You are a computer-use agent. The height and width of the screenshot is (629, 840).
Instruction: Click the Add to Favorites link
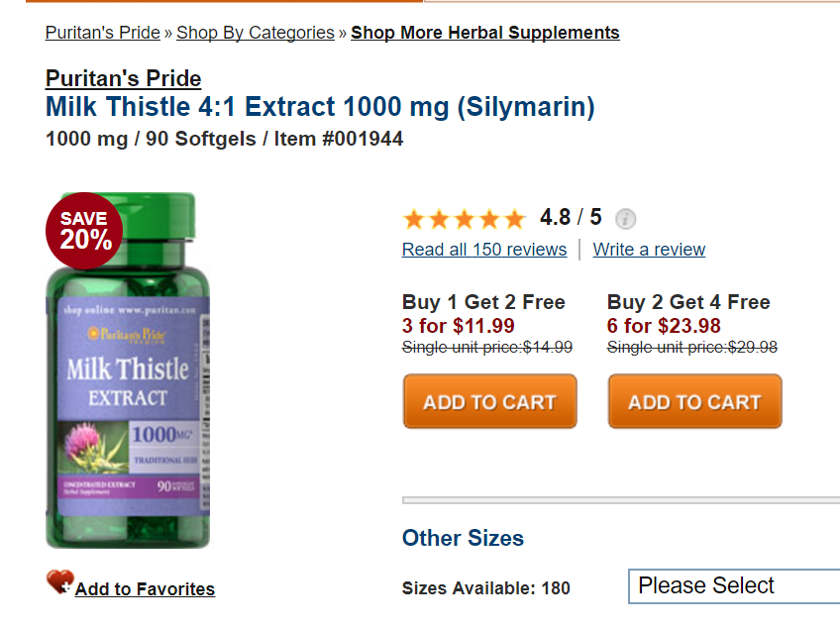(145, 589)
